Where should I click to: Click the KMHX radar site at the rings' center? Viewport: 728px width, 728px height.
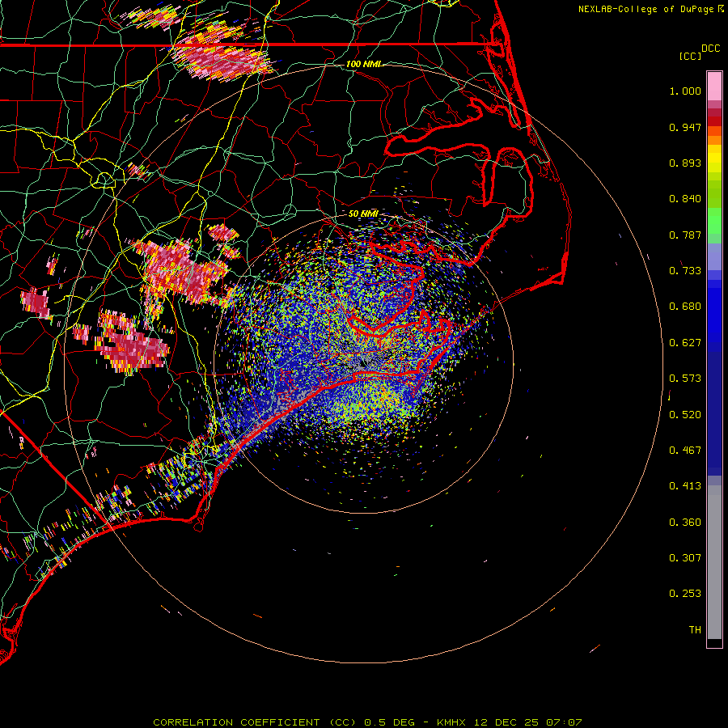tap(363, 363)
